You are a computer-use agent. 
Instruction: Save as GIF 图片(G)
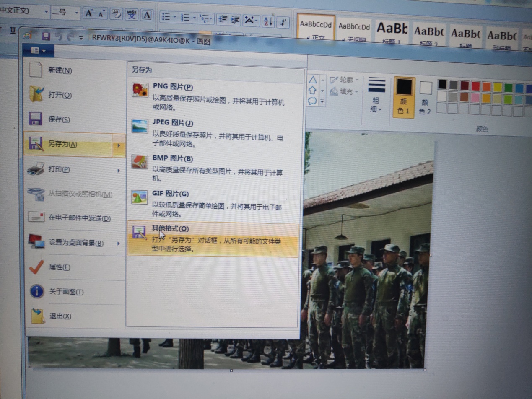(215, 203)
